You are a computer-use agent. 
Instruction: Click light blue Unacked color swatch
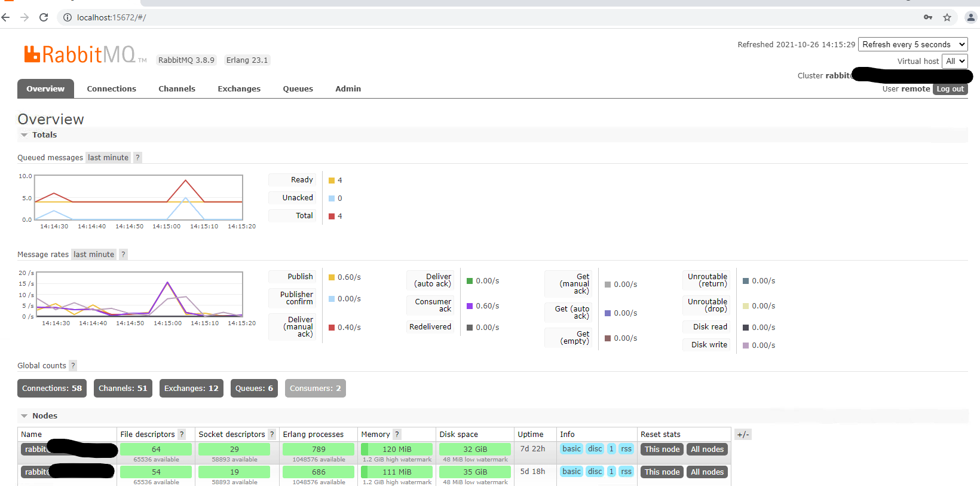click(x=332, y=198)
